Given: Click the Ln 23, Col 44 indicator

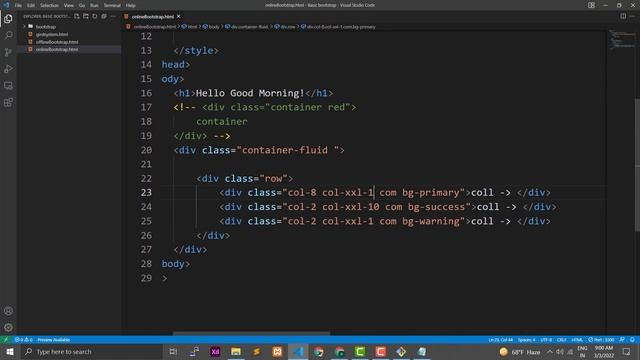Looking at the screenshot, I should [x=500, y=340].
